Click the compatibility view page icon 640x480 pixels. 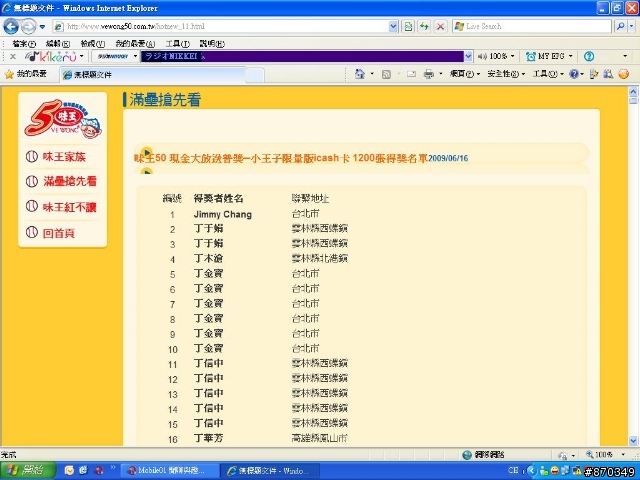point(408,27)
